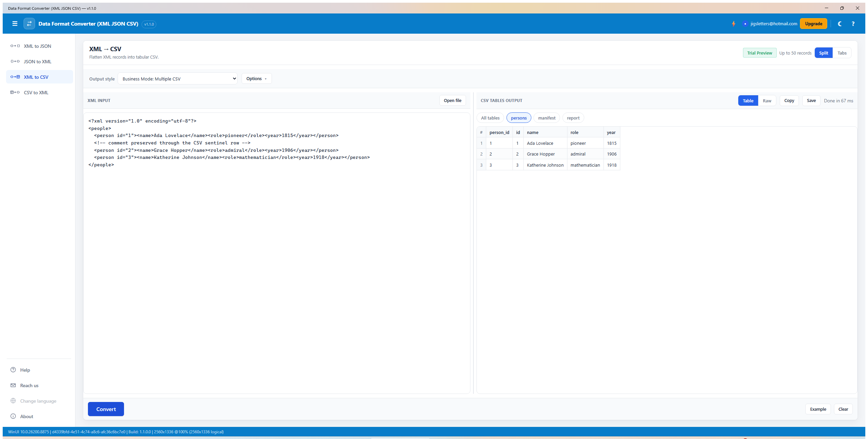Screen dimensions: 868x439
Task: Click the pioneer role cell
Action: [x=585, y=143]
